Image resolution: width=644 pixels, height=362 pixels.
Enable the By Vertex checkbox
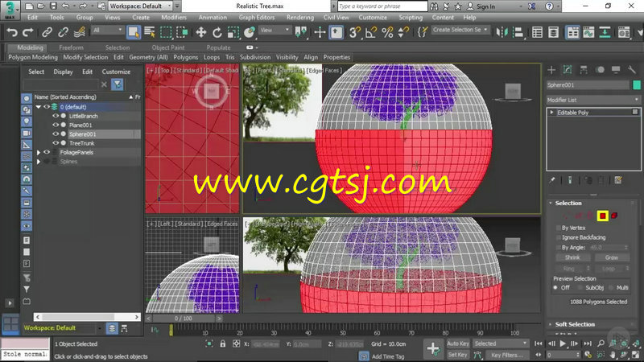558,228
